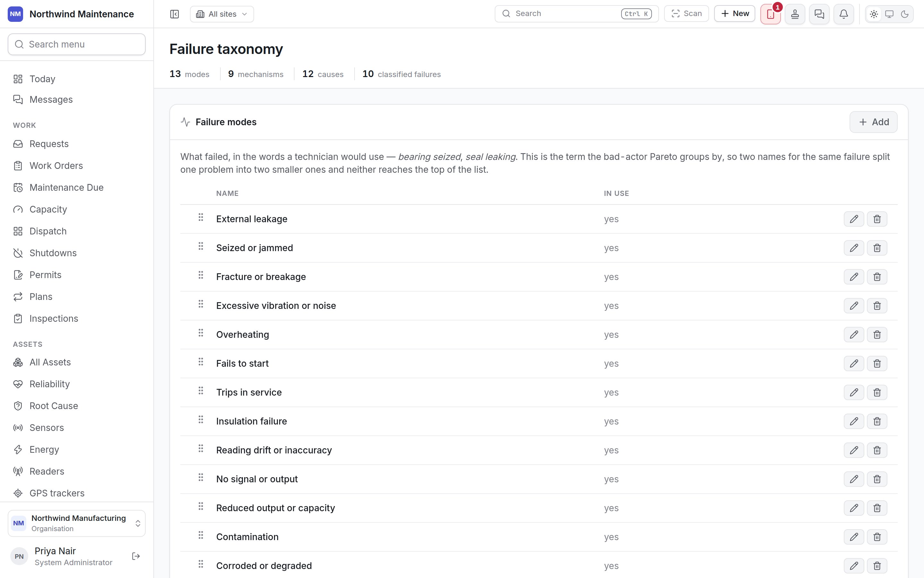Delete the Insulation failure mode
The width and height of the screenshot is (924, 578).
(x=877, y=421)
